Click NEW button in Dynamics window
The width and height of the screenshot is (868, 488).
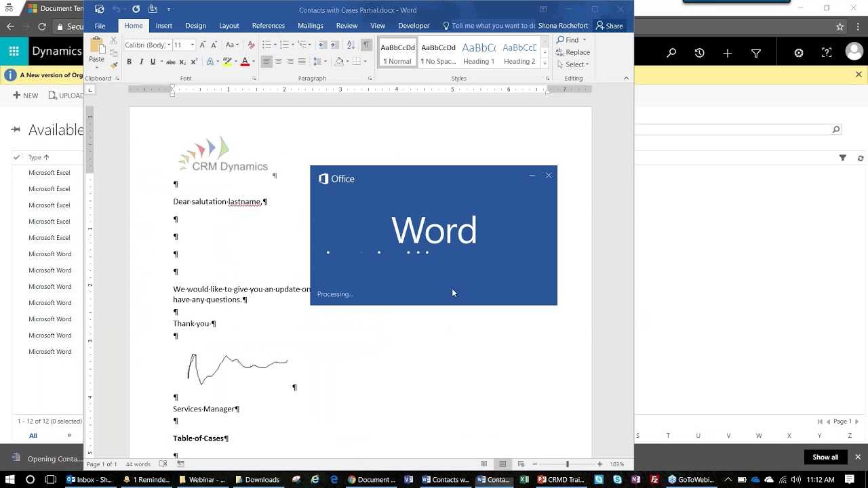coord(26,96)
